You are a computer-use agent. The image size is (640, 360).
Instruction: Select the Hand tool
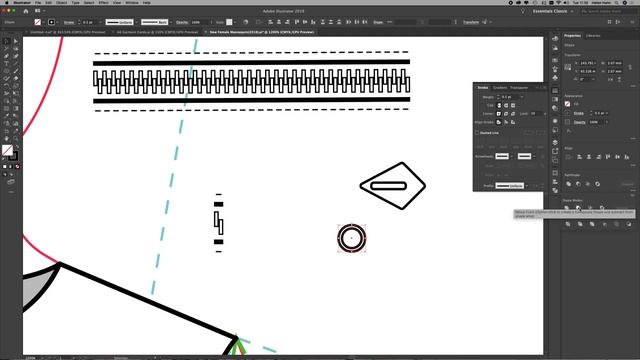point(7,138)
